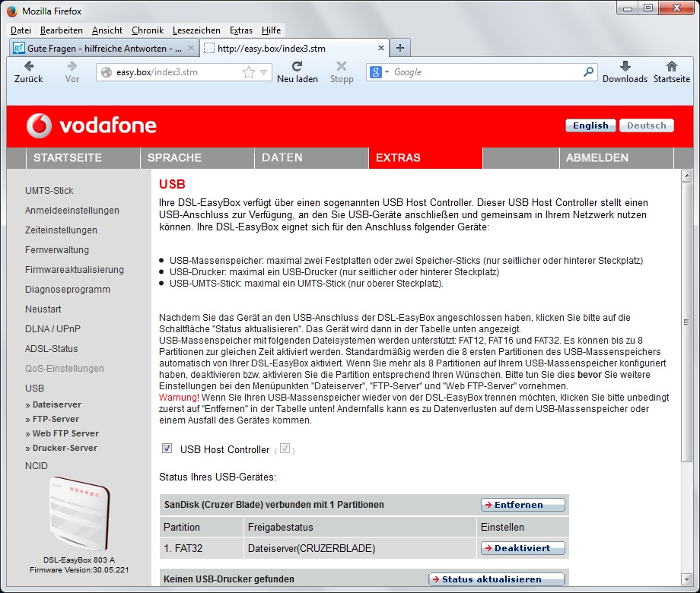
Task: Open Google search engine selector
Action: point(379,71)
